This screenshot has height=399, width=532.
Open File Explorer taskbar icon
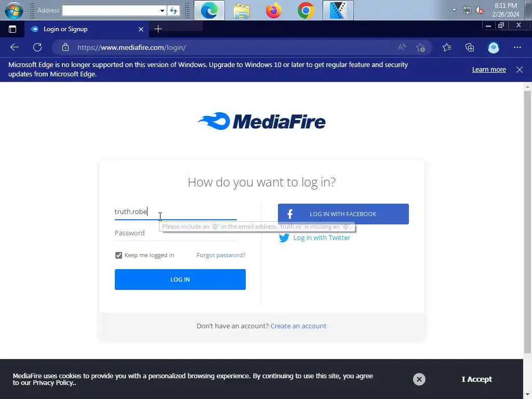click(x=242, y=10)
